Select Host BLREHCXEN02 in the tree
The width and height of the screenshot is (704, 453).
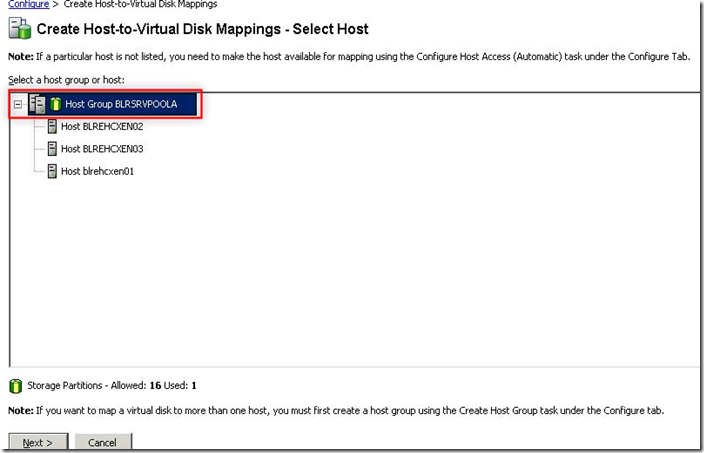pyautogui.click(x=102, y=127)
